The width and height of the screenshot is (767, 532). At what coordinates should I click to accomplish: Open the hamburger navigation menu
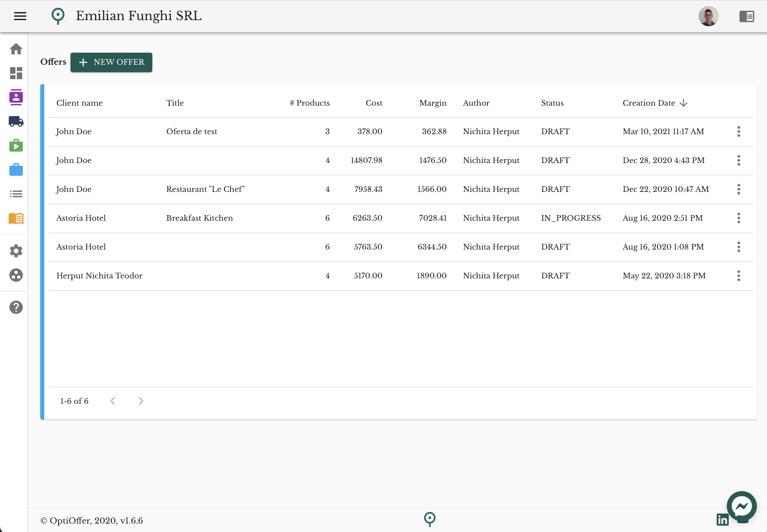pyautogui.click(x=20, y=16)
